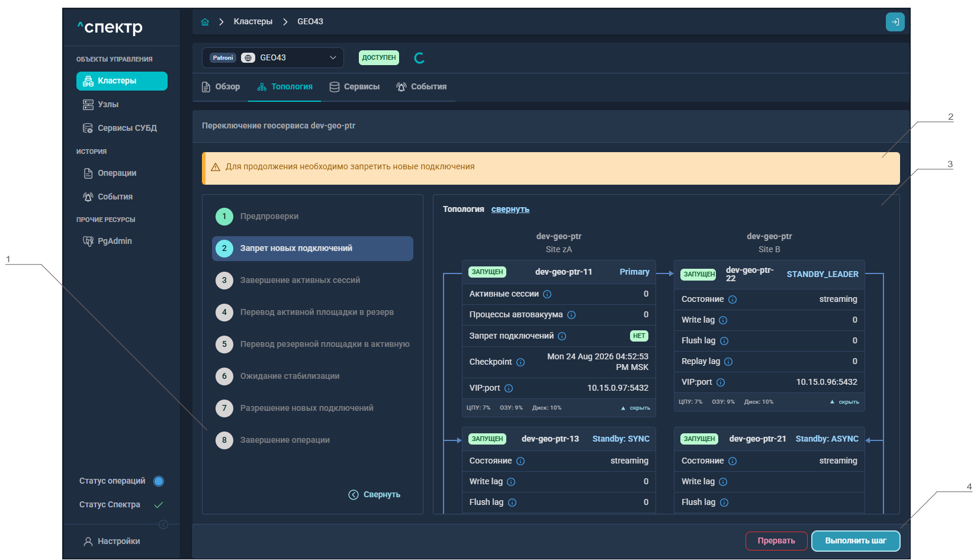Click the Выполнить шаг button
Screen dimensions: 980x560
point(856,540)
